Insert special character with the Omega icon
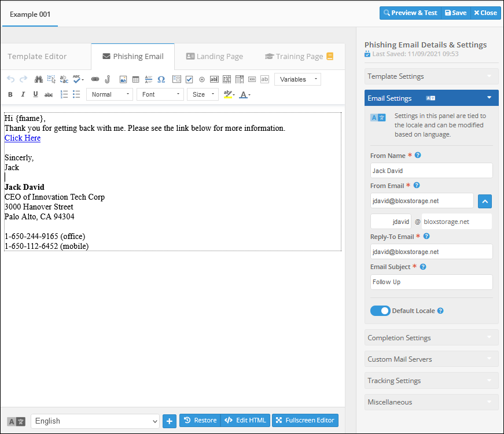 click(161, 79)
